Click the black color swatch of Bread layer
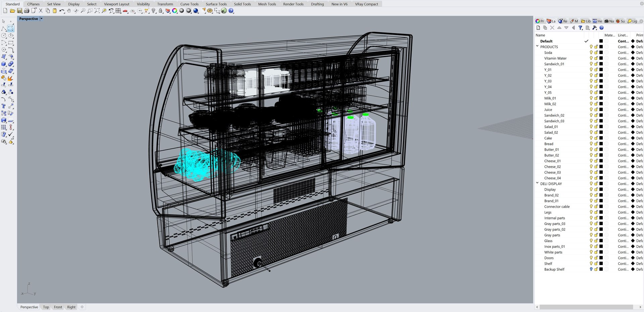 (x=601, y=144)
